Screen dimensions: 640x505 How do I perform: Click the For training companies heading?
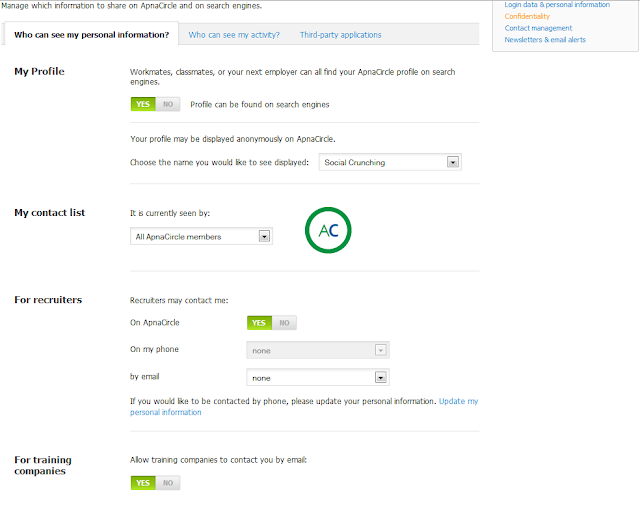click(x=43, y=465)
